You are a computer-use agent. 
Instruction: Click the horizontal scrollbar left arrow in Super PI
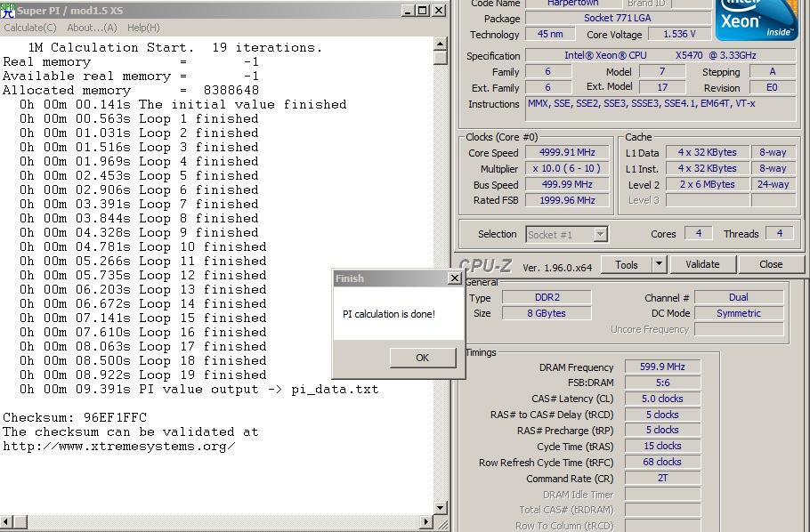tap(5, 521)
